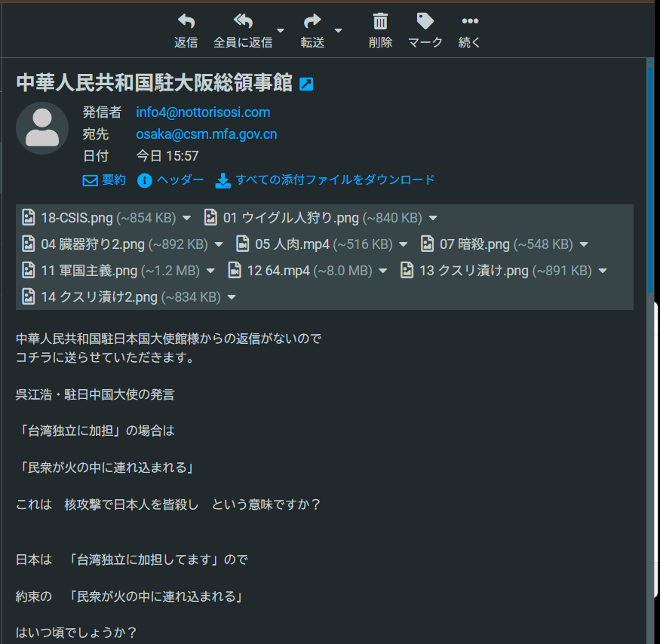The image size is (660, 644).
Task: Open dropdown for 12 64.mp4 attachment
Action: click(383, 271)
